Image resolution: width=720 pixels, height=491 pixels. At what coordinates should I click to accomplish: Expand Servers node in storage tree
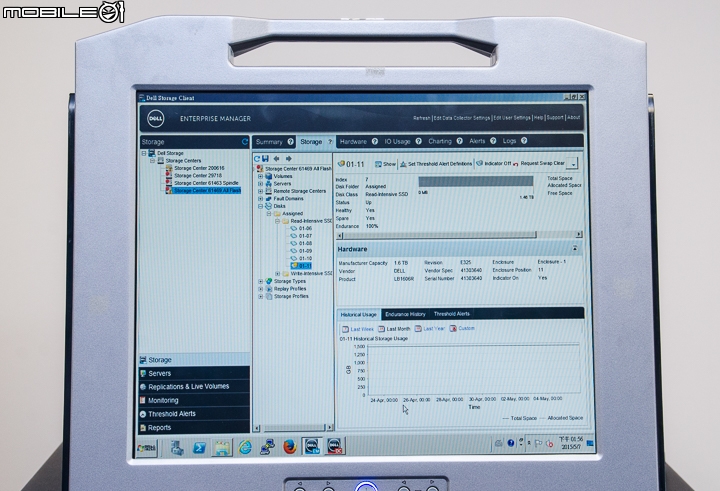click(260, 184)
